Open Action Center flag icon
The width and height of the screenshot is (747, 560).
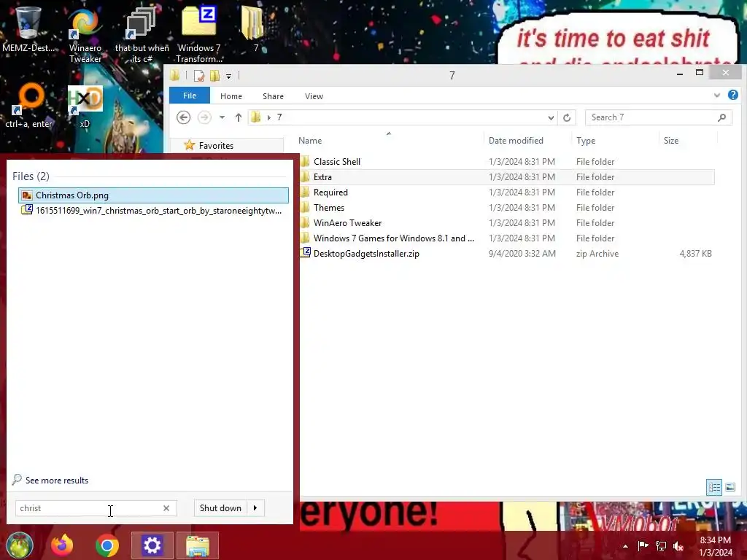click(x=643, y=545)
